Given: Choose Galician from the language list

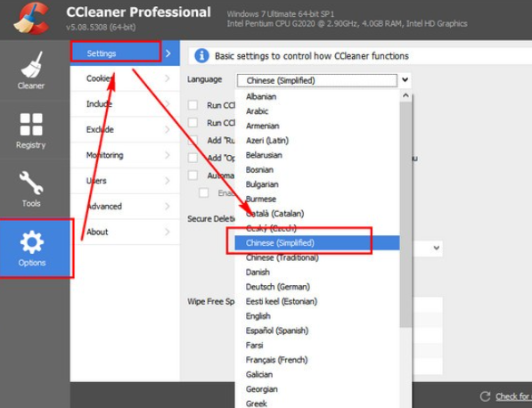Looking at the screenshot, I should point(317,374).
